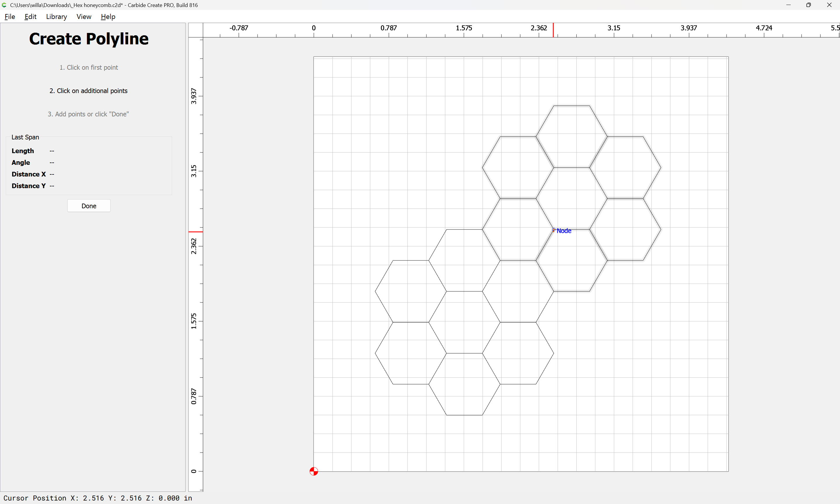Close the Carbide Create window
The height and width of the screenshot is (504, 840).
[x=829, y=5]
